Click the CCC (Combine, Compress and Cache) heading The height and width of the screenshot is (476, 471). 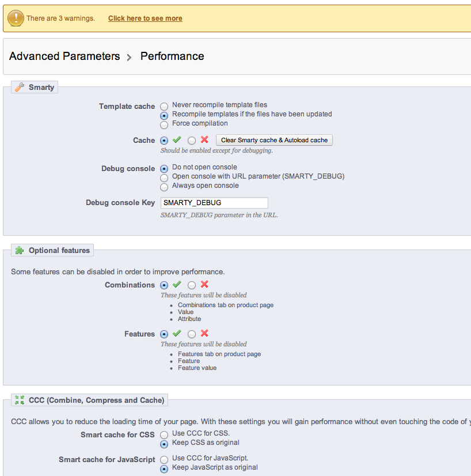click(x=96, y=400)
